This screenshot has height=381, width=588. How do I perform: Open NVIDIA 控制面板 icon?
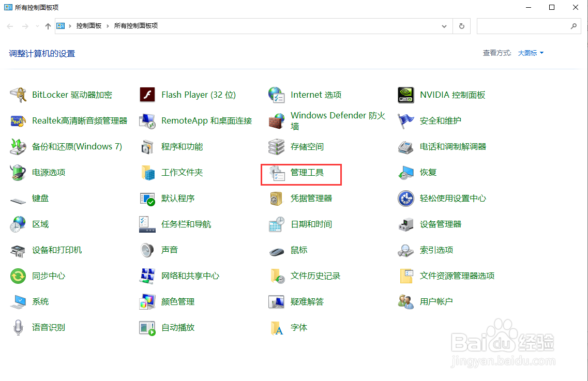(x=406, y=95)
